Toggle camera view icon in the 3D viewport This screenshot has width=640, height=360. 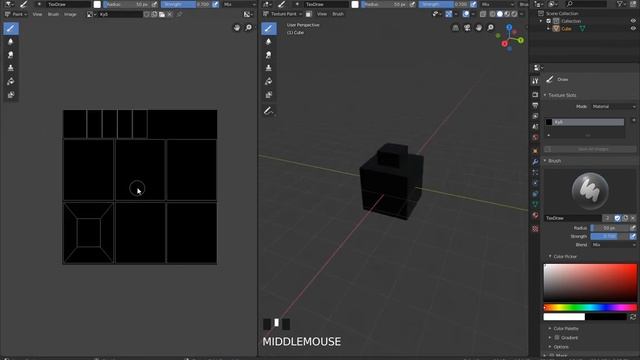[x=467, y=28]
